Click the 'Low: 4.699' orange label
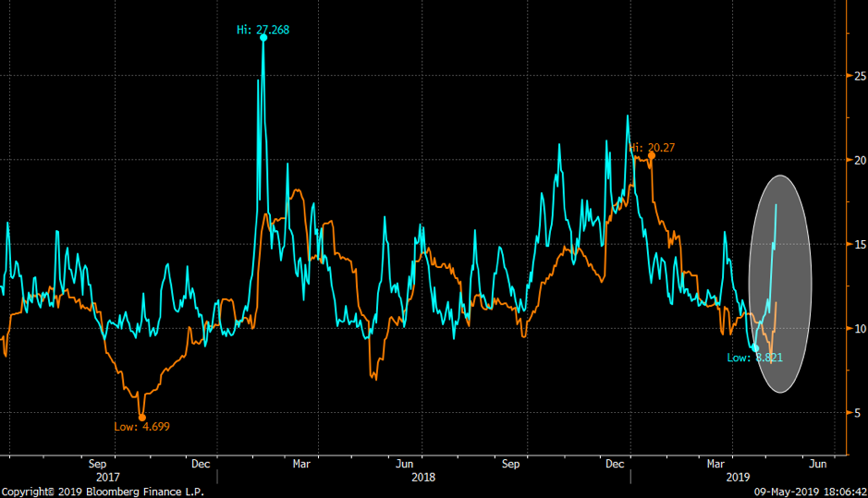 point(141,427)
